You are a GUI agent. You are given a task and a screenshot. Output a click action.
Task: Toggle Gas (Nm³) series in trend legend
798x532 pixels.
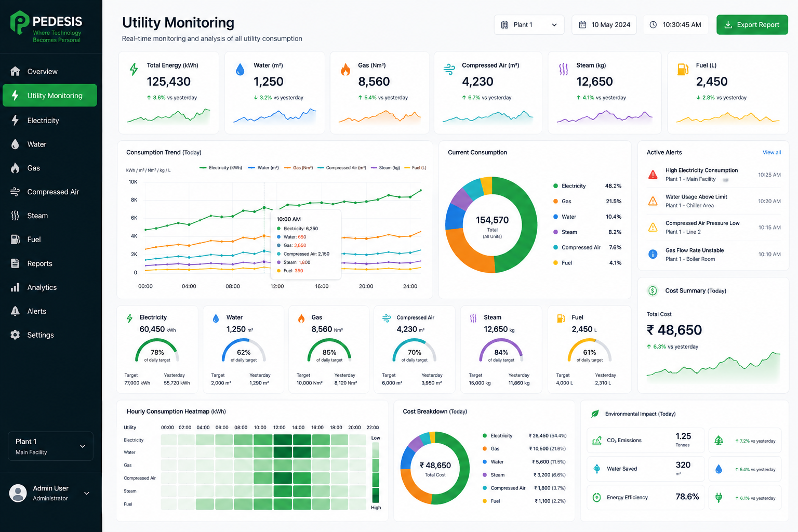click(x=299, y=168)
